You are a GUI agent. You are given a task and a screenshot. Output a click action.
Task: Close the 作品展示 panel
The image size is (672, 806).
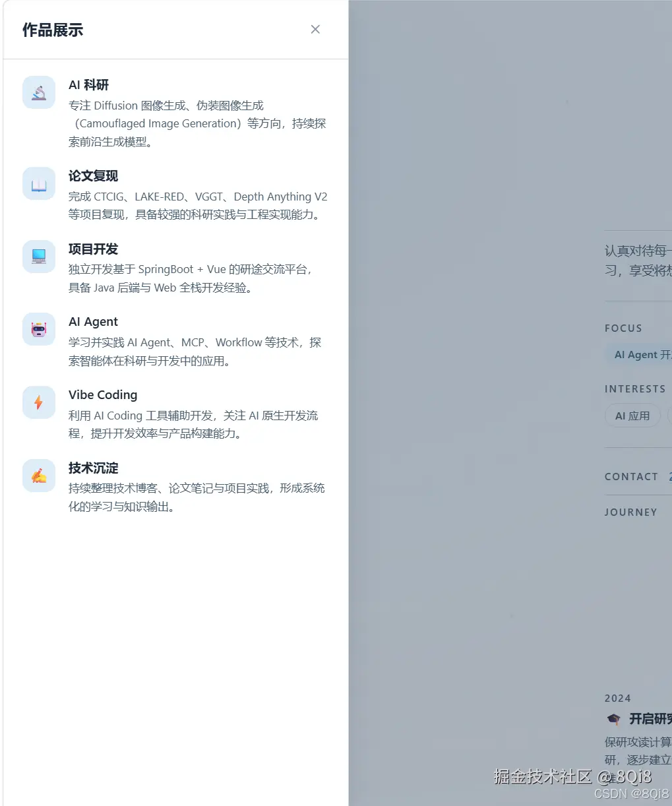(315, 29)
